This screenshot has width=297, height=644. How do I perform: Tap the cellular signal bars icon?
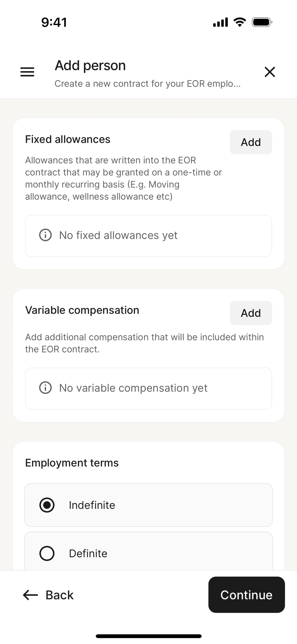(220, 22)
